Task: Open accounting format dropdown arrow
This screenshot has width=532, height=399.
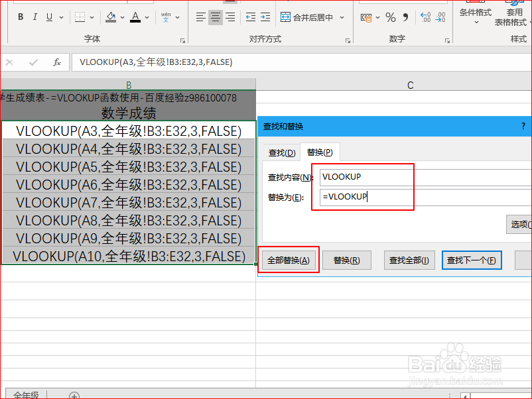Action: coord(377,18)
